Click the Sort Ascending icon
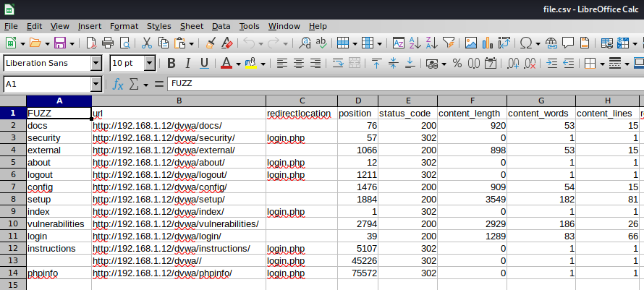Viewport: 644px width, 290px height. (x=416, y=43)
